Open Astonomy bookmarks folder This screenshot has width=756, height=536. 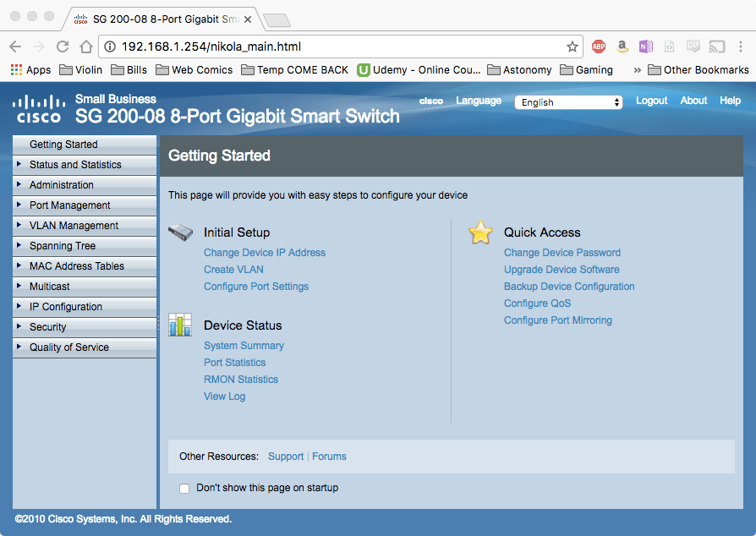(x=519, y=70)
